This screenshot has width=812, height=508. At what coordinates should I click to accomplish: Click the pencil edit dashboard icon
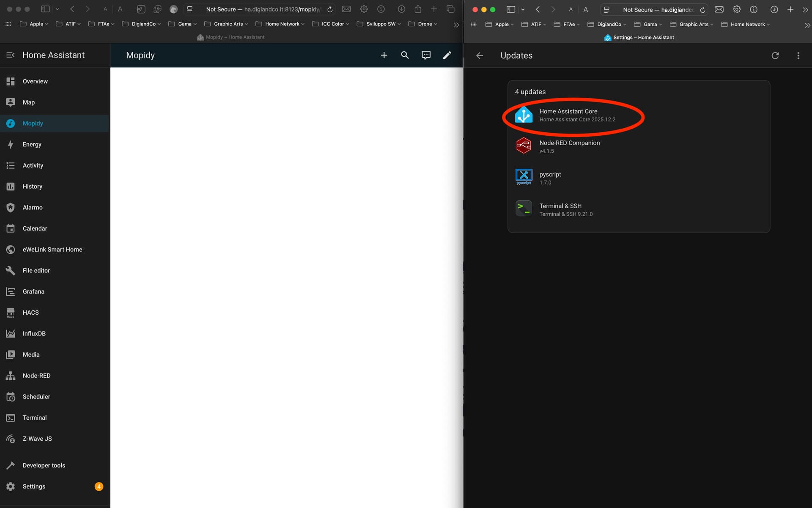(x=447, y=55)
